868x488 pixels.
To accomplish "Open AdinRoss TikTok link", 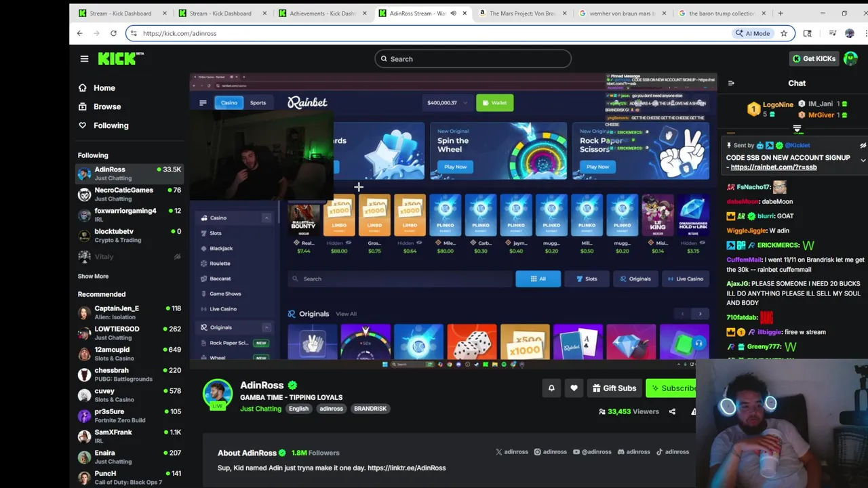I will (x=672, y=452).
